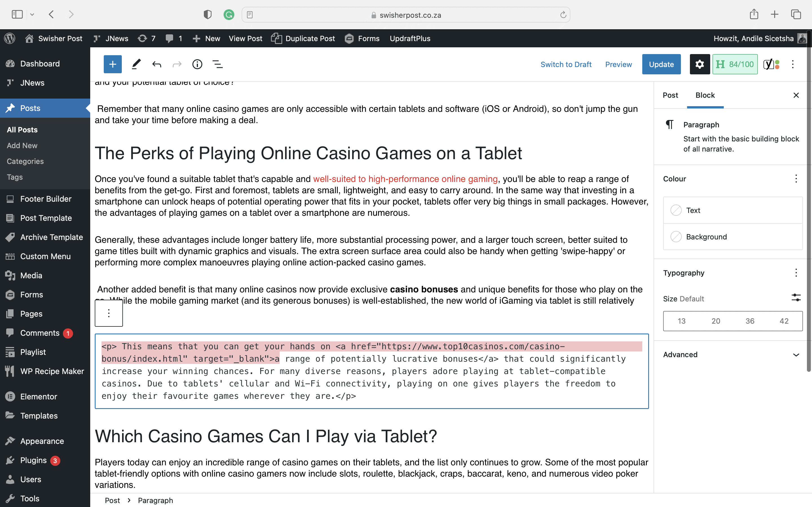Click the Undo arrow in editor toolbar
Screen dimensions: 812x507
point(156,64)
